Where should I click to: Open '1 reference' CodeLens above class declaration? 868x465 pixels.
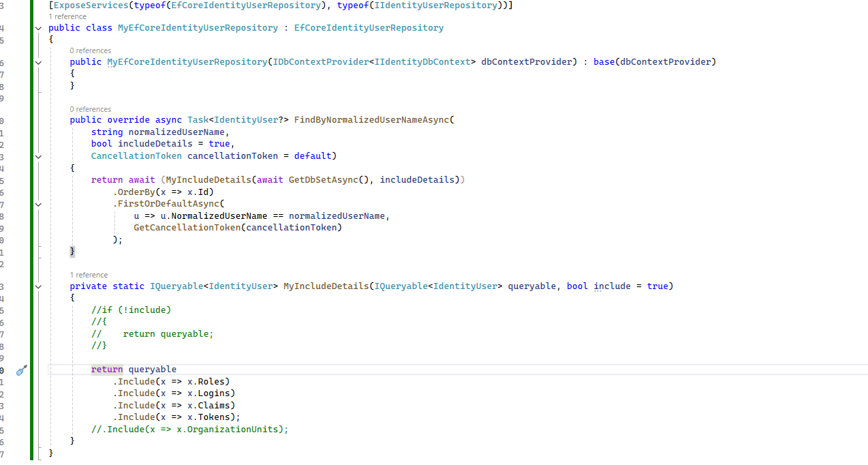coord(67,16)
